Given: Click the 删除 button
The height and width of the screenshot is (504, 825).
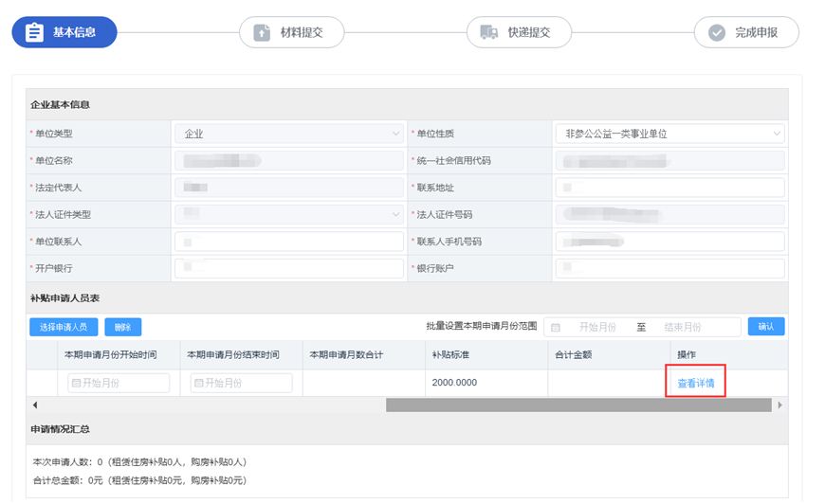Looking at the screenshot, I should (123, 327).
